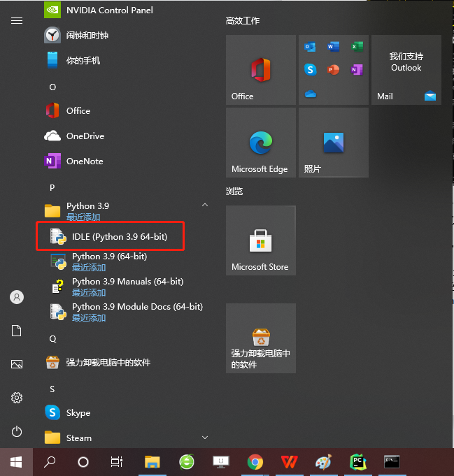
Task: Open Task View on the taskbar
Action: point(117,462)
